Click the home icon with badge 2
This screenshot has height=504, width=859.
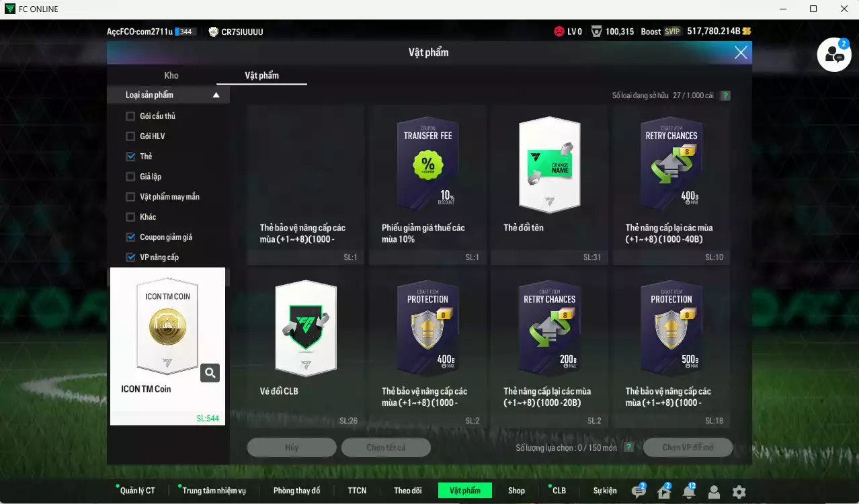[663, 491]
